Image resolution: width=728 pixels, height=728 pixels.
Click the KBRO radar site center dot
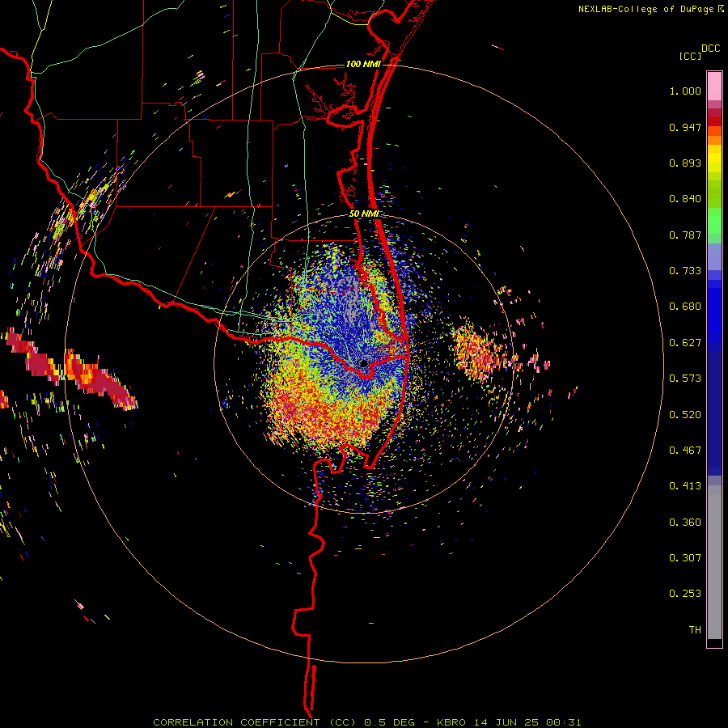coord(364,363)
